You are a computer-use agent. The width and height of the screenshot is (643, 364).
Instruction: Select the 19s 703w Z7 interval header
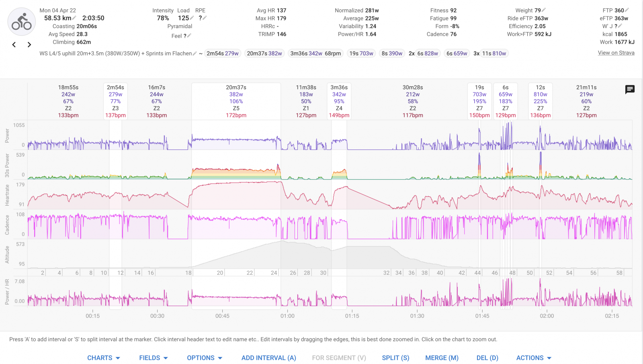click(479, 101)
